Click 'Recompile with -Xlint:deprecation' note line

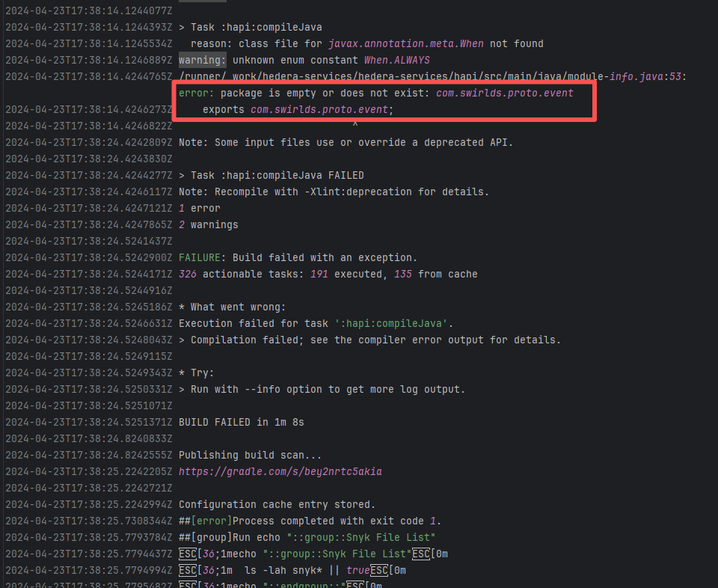pos(334,192)
